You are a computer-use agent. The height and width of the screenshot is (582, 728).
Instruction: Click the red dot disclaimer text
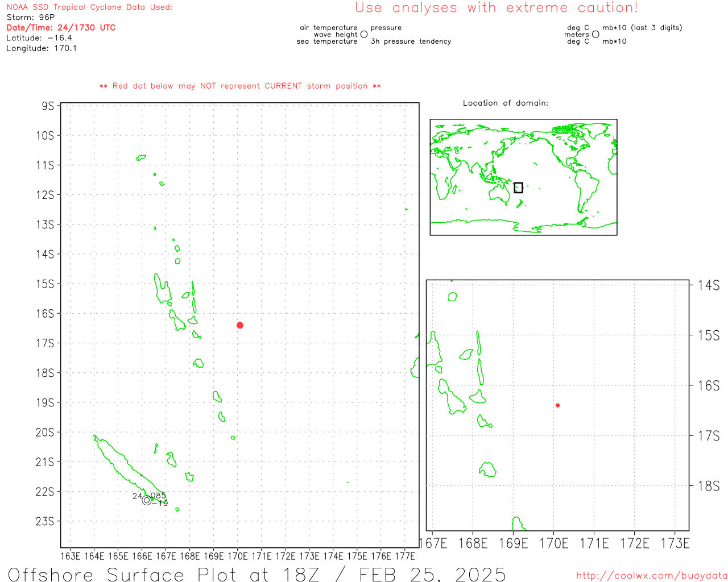240,86
